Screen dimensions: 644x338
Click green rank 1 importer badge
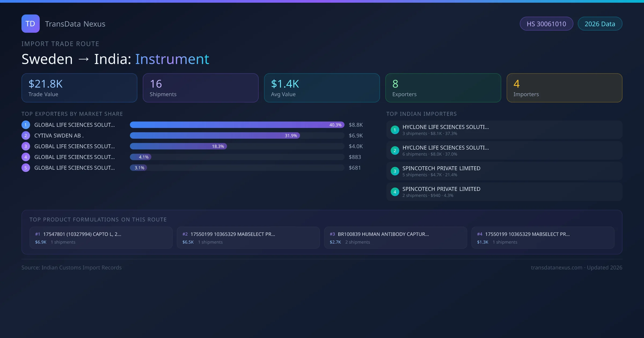[395, 130]
